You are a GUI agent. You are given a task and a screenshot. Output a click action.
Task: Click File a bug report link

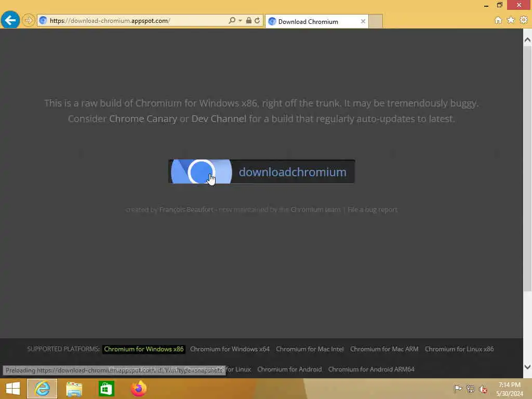coord(373,210)
